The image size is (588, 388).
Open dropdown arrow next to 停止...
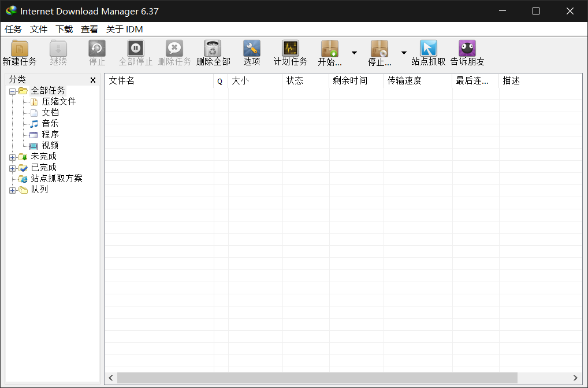[x=404, y=53]
